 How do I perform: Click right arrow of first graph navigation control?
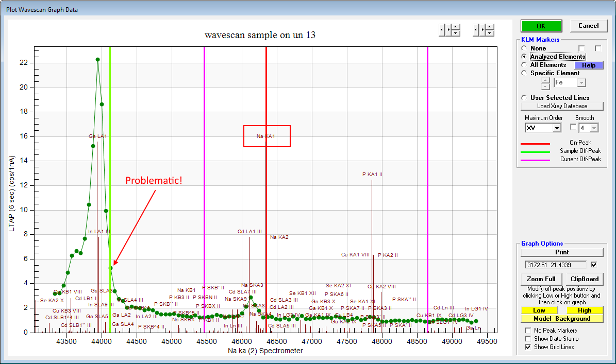(x=448, y=30)
